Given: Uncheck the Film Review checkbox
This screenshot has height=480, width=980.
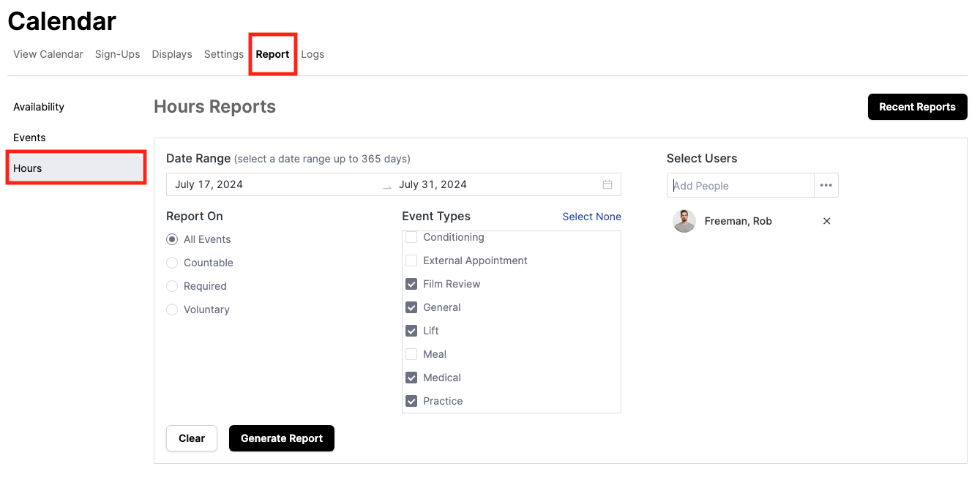Looking at the screenshot, I should [411, 284].
